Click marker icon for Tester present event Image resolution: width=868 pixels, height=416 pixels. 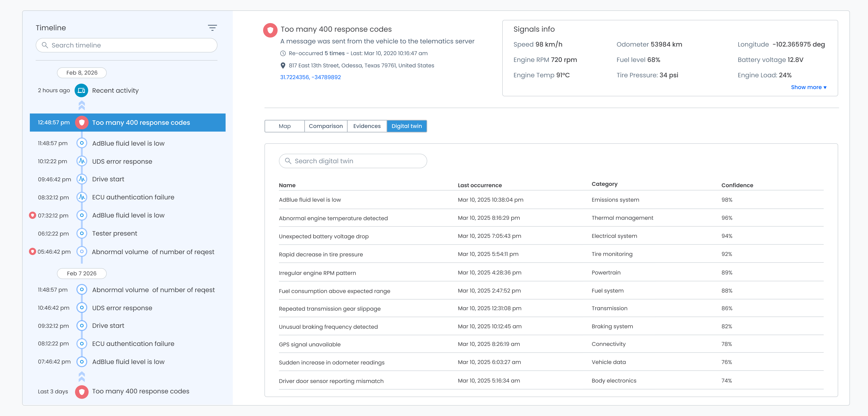click(x=82, y=233)
